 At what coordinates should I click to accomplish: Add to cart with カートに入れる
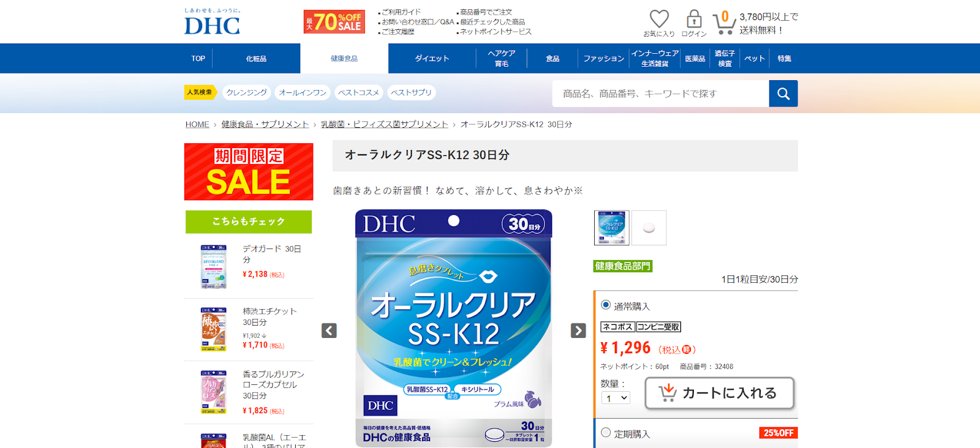720,393
